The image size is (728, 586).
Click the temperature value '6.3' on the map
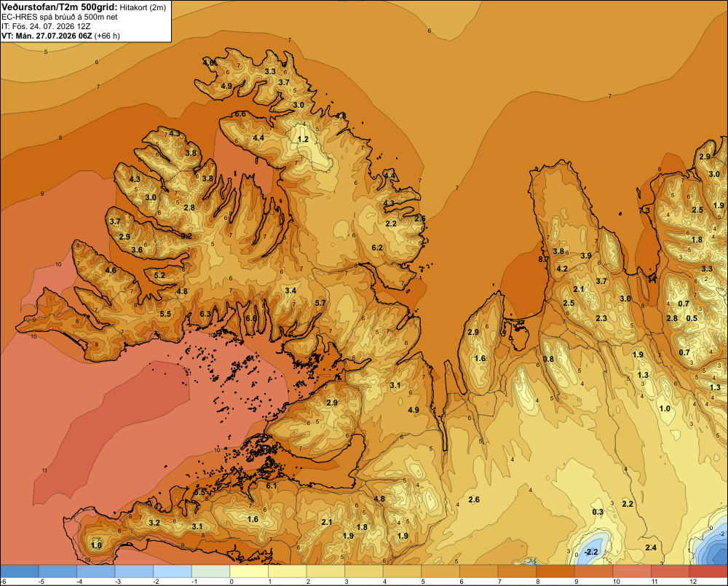click(205, 314)
